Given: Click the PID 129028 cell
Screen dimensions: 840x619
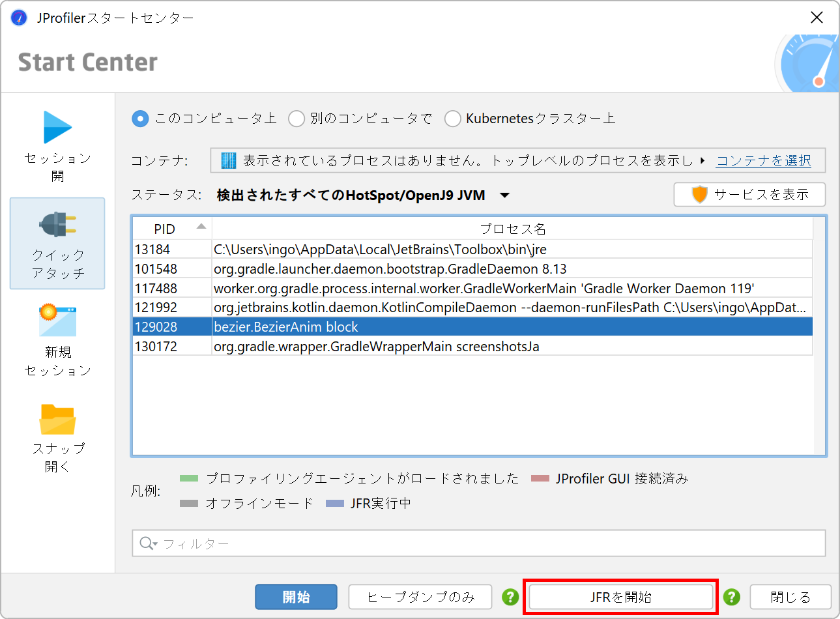Looking at the screenshot, I should 172,326.
